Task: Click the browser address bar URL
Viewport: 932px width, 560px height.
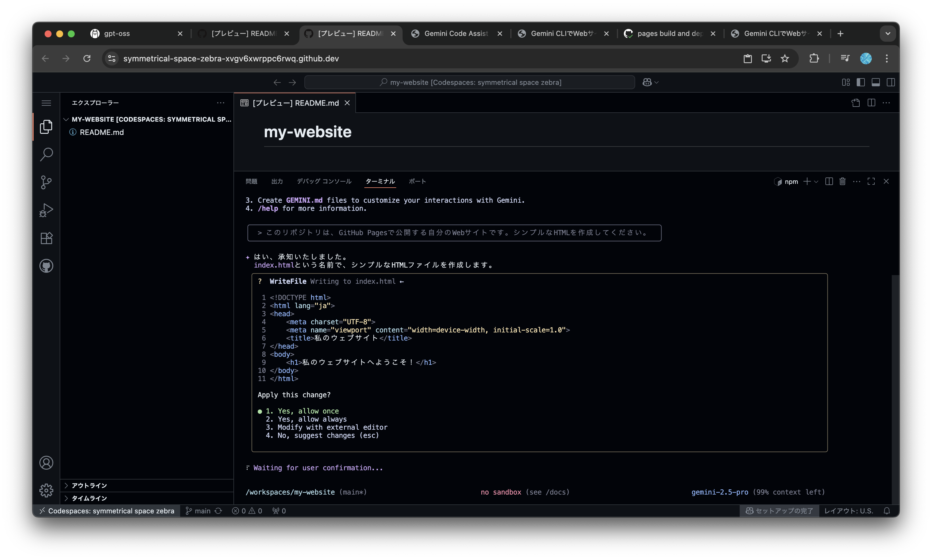Action: click(231, 58)
